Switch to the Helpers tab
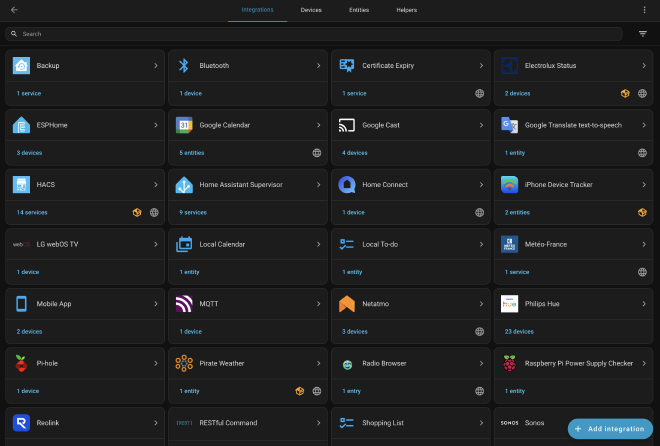Image resolution: width=660 pixels, height=446 pixels. coord(407,10)
